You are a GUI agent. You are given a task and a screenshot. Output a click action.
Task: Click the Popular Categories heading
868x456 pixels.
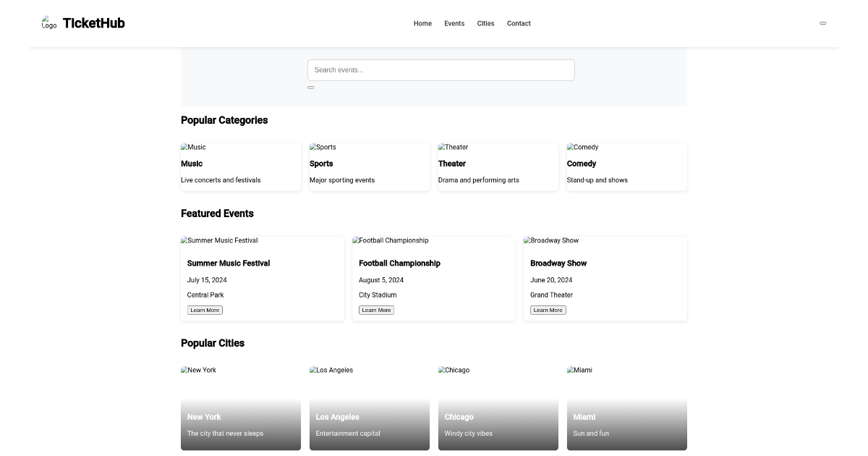point(224,120)
